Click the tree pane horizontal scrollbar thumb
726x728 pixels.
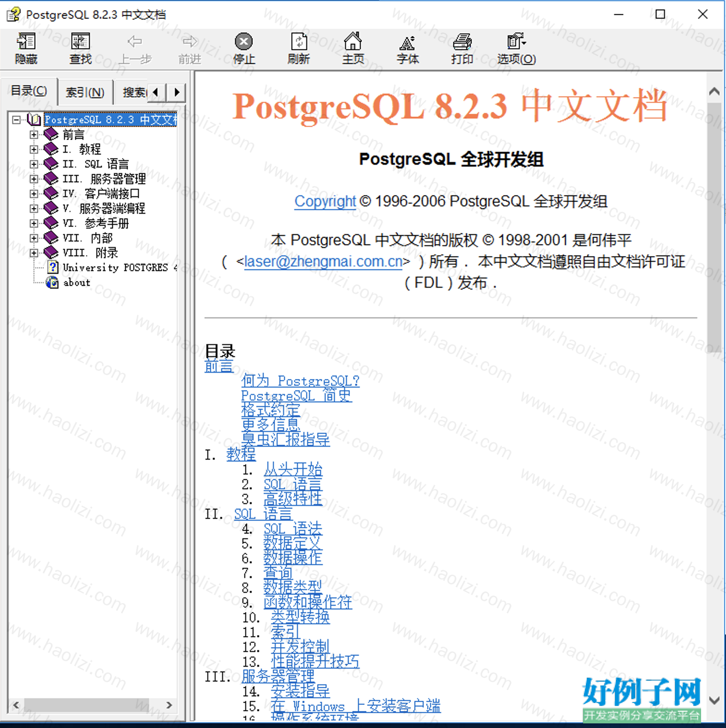pyautogui.click(x=86, y=705)
